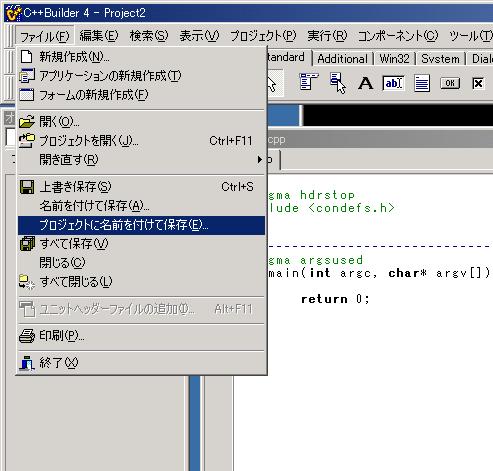
Task: Click 'argsused' text in code editor
Action: [331, 260]
